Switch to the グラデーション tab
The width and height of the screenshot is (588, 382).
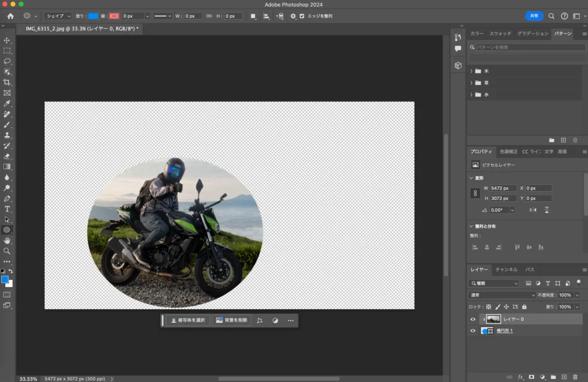coord(532,34)
